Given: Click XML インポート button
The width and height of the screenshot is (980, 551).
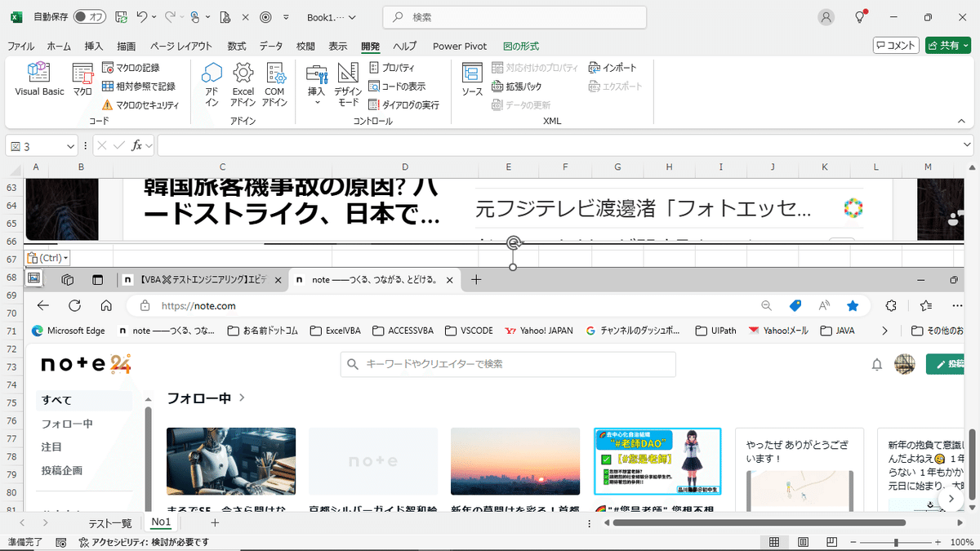Looking at the screenshot, I should click(612, 68).
